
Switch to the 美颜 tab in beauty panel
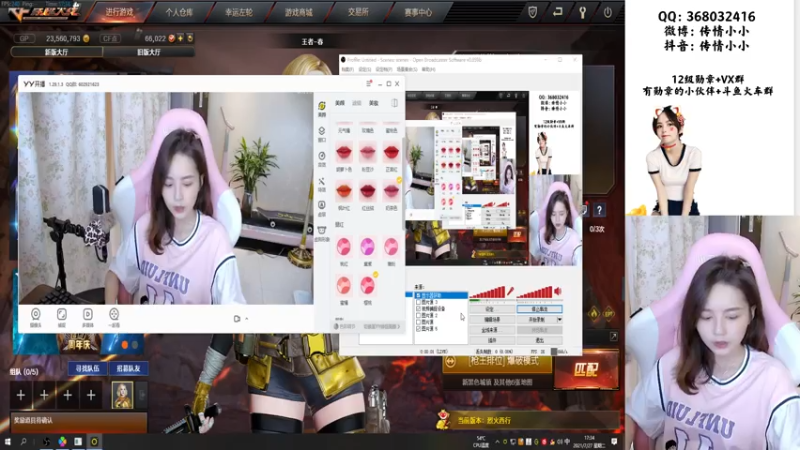(340, 103)
